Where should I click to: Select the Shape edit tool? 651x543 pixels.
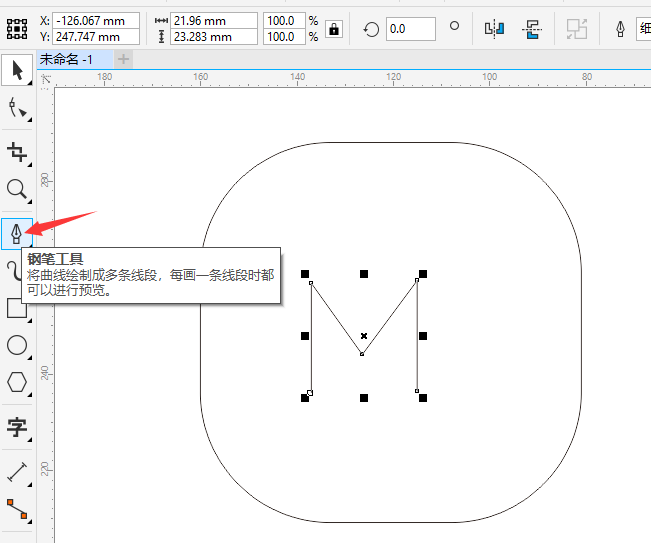click(x=17, y=108)
